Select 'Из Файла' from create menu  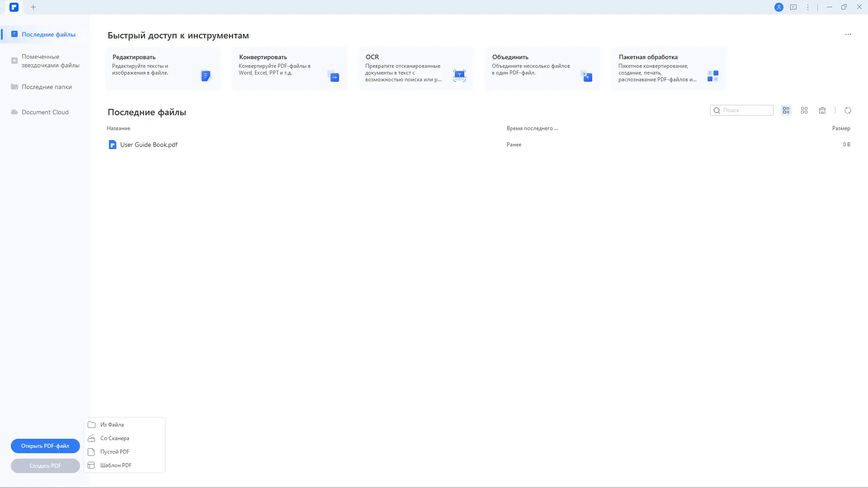point(112,425)
